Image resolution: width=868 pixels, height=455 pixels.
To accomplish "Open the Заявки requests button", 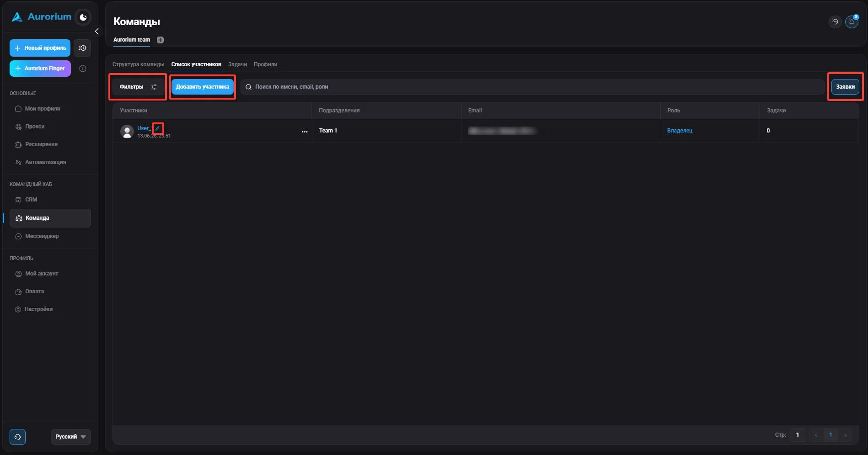I will point(845,87).
